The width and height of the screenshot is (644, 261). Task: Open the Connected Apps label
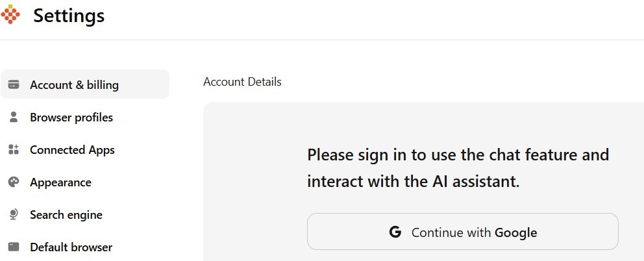point(72,150)
